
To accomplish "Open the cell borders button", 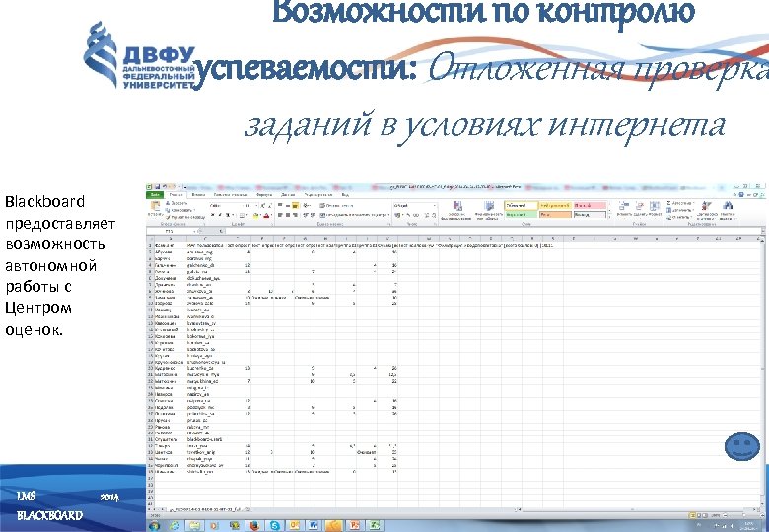I will (242, 215).
